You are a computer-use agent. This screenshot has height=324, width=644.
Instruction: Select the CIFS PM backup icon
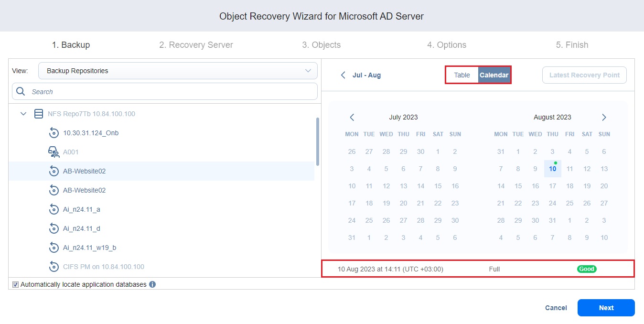click(54, 267)
